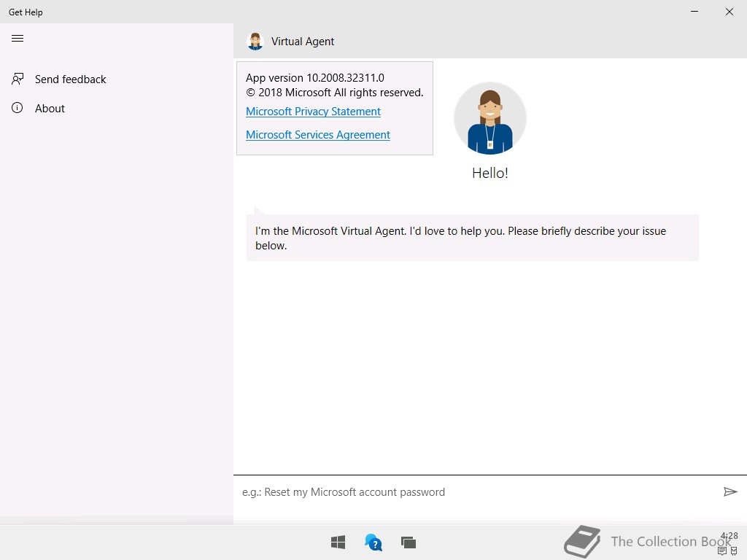Image resolution: width=747 pixels, height=560 pixels.
Task: Click the taskbar clock showing 4:28
Action: click(x=729, y=536)
